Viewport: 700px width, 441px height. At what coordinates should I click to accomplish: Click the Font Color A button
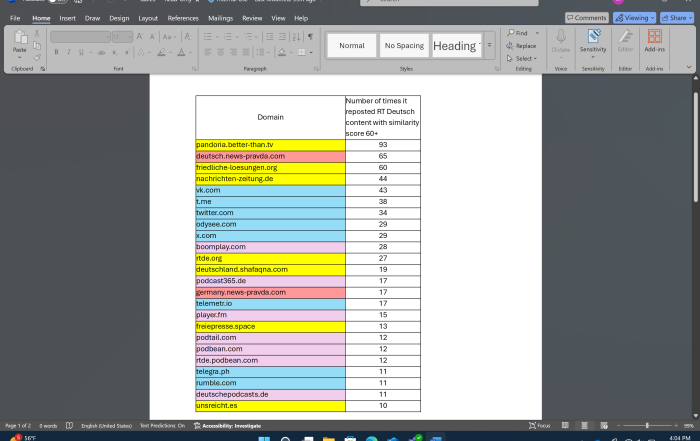pyautogui.click(x=181, y=52)
